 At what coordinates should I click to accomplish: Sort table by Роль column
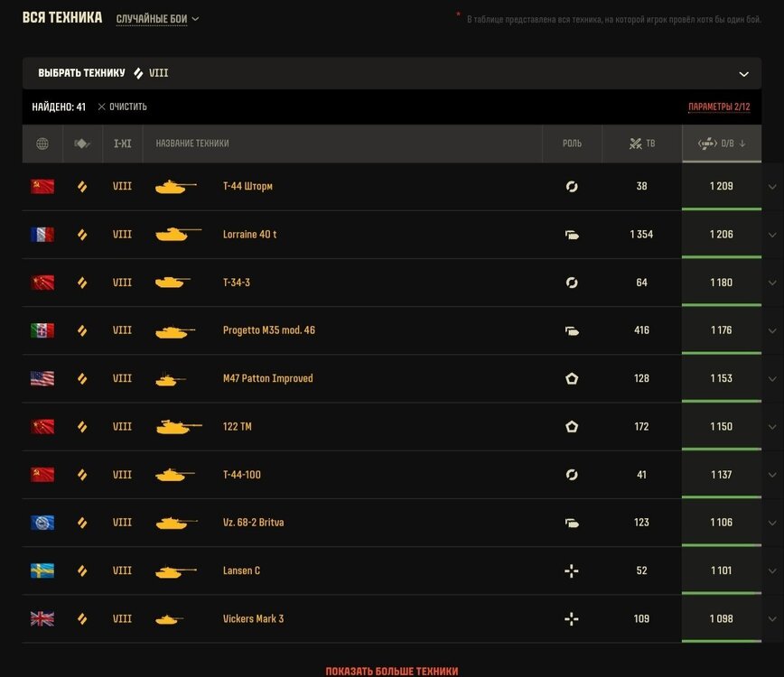tap(572, 144)
